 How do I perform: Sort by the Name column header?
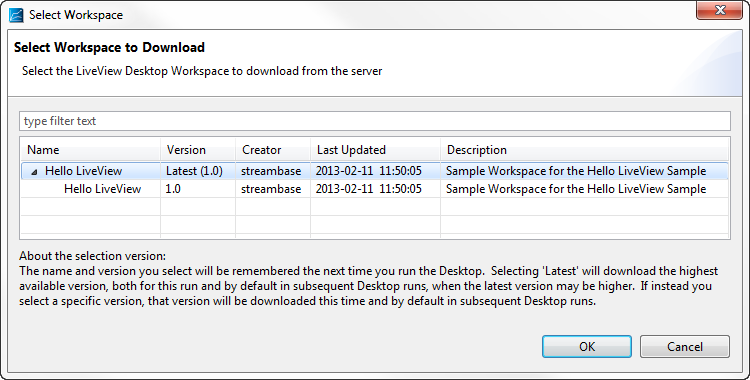[90, 150]
